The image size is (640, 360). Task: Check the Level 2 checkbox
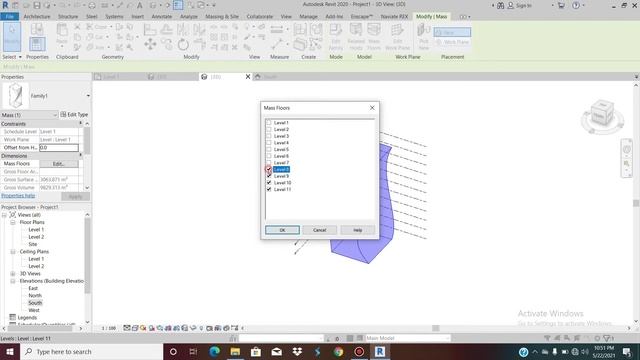[269, 129]
